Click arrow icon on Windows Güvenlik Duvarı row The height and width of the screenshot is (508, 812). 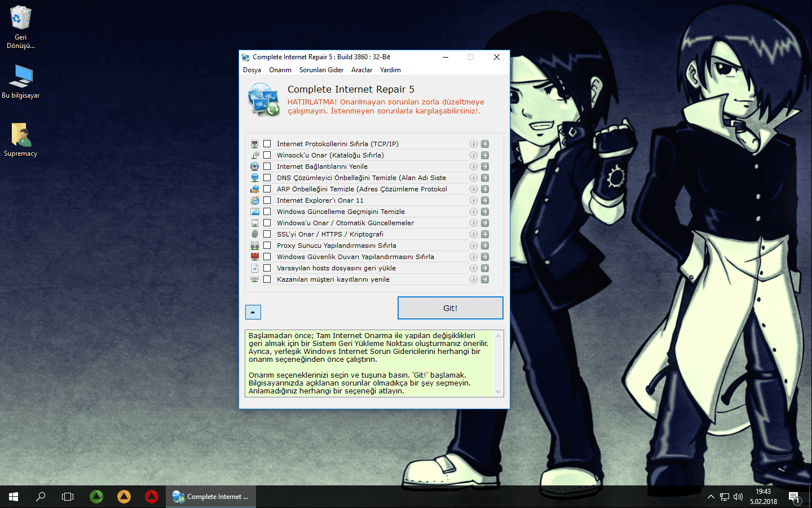click(x=485, y=257)
